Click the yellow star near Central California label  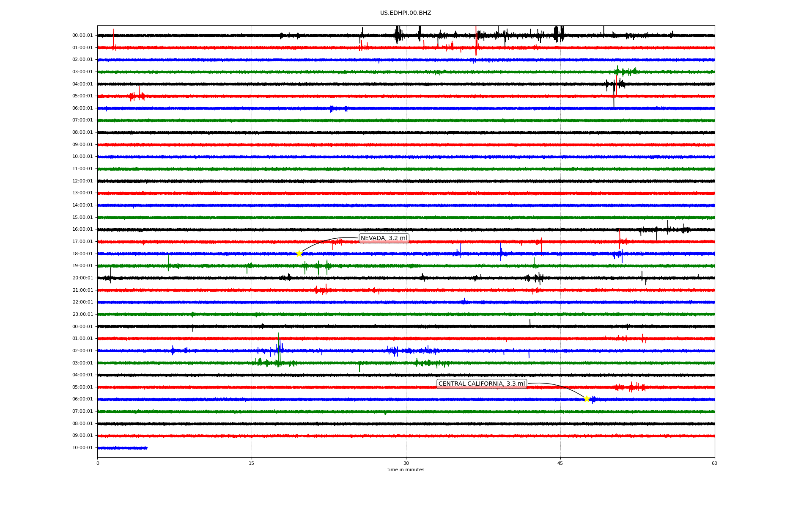point(586,399)
